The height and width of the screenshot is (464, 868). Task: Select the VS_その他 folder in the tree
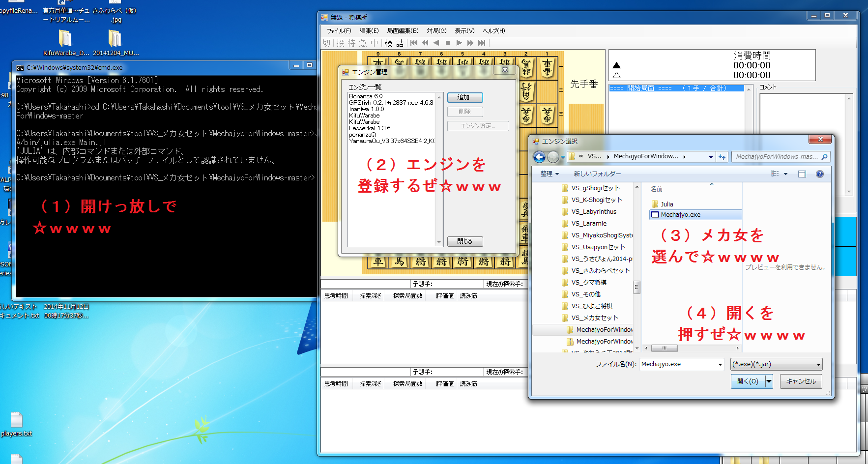581,294
